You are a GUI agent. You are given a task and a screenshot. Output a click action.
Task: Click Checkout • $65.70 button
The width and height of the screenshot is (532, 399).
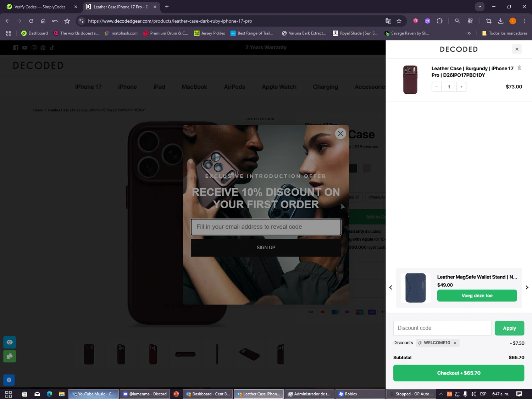pyautogui.click(x=459, y=373)
